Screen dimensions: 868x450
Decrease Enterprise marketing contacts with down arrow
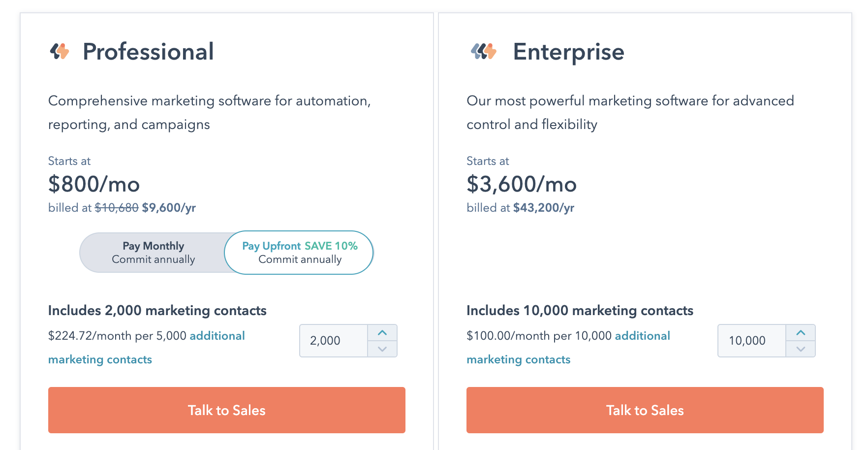tap(801, 349)
